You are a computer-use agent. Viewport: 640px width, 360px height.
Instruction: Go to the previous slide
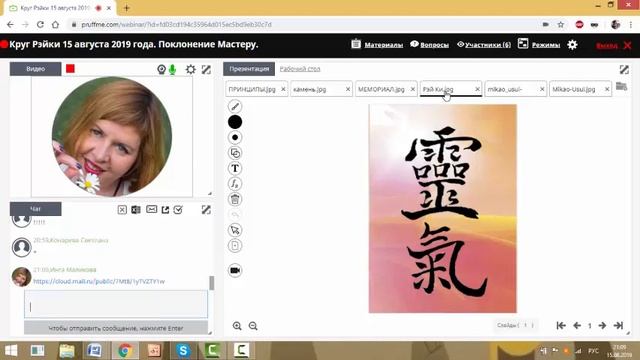point(577,325)
